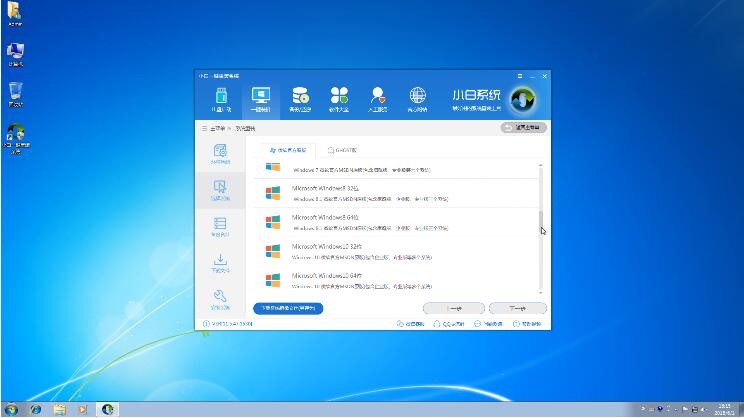The image size is (744, 418).
Task: Click the hamburger icon in the breadcrumb
Action: pyautogui.click(x=205, y=128)
